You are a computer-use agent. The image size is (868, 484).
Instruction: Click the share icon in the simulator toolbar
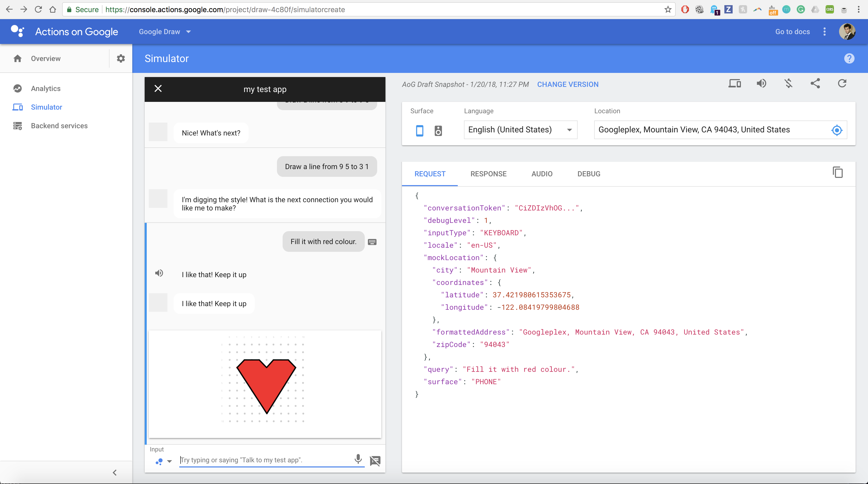click(815, 84)
